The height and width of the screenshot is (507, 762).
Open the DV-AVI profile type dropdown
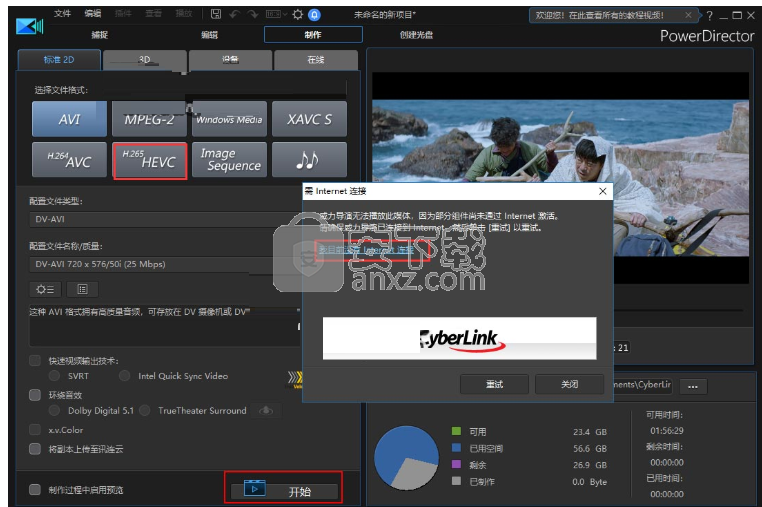pos(166,219)
